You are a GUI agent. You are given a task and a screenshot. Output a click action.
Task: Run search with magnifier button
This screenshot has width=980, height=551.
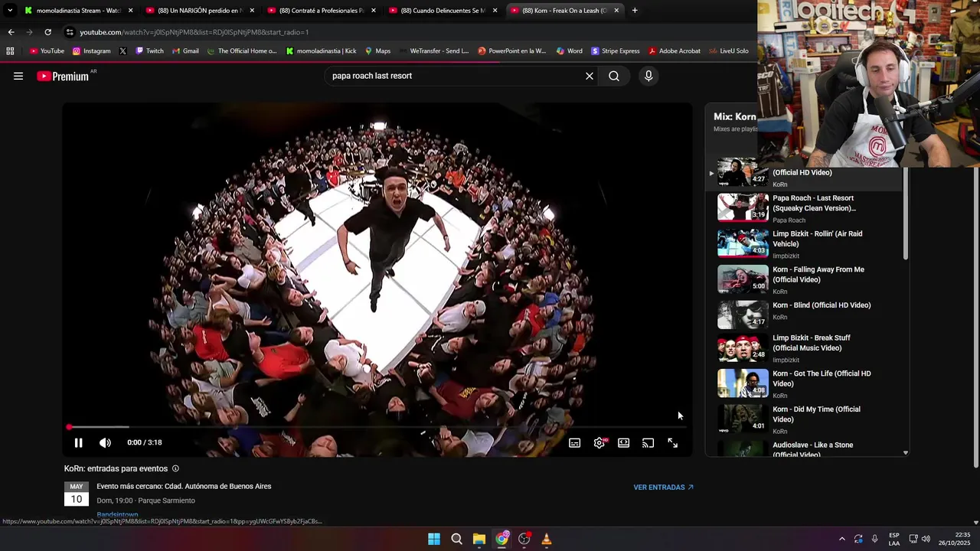pyautogui.click(x=614, y=76)
